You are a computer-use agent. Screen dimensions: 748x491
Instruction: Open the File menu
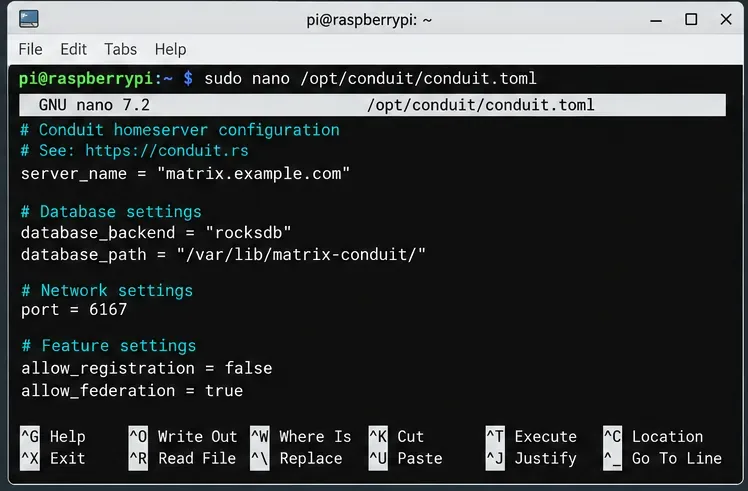[x=31, y=49]
